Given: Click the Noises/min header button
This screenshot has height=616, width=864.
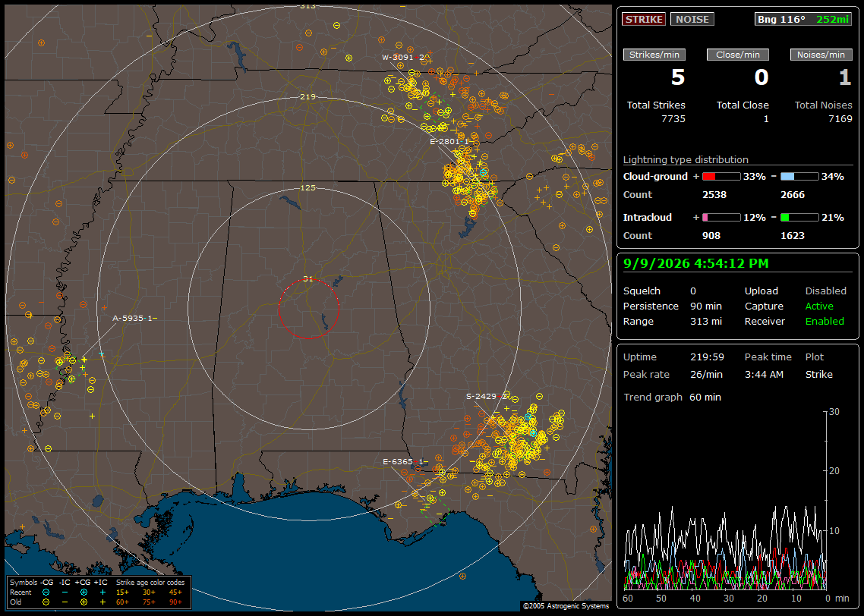Looking at the screenshot, I should coord(821,55).
